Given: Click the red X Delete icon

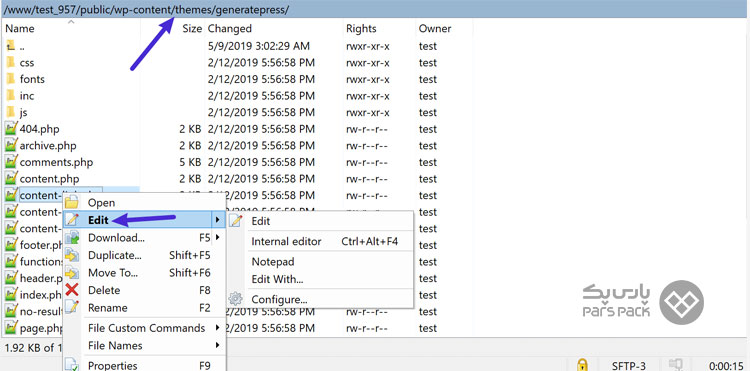Looking at the screenshot, I should click(x=72, y=290).
